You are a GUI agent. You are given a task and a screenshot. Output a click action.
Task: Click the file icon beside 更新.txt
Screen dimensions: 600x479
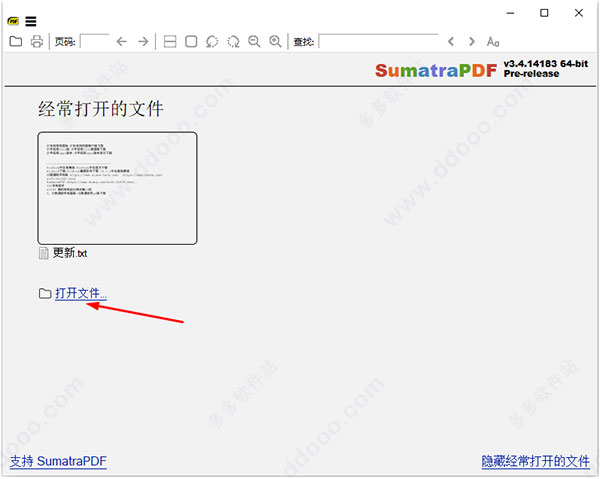coord(44,253)
